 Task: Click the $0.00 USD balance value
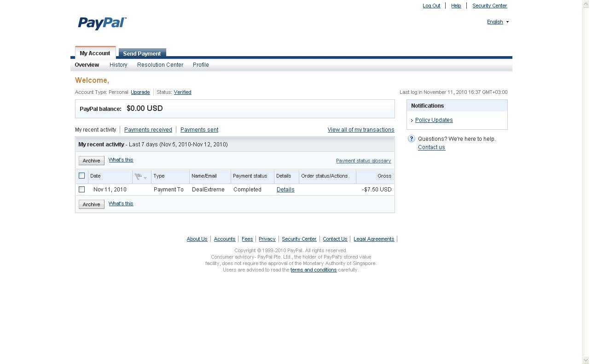(145, 109)
